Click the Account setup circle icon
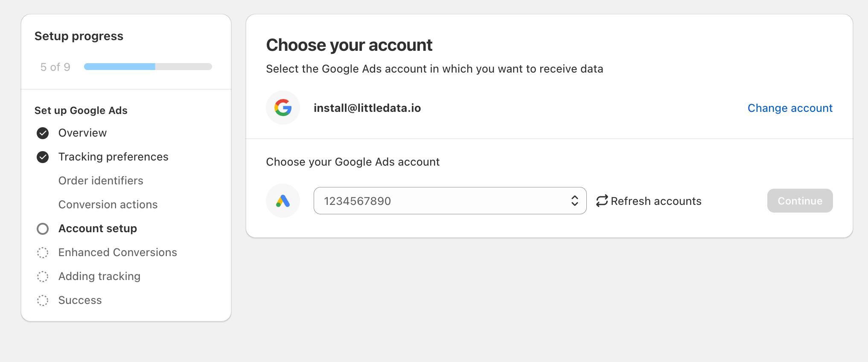Viewport: 868px width, 362px height. [x=43, y=229]
